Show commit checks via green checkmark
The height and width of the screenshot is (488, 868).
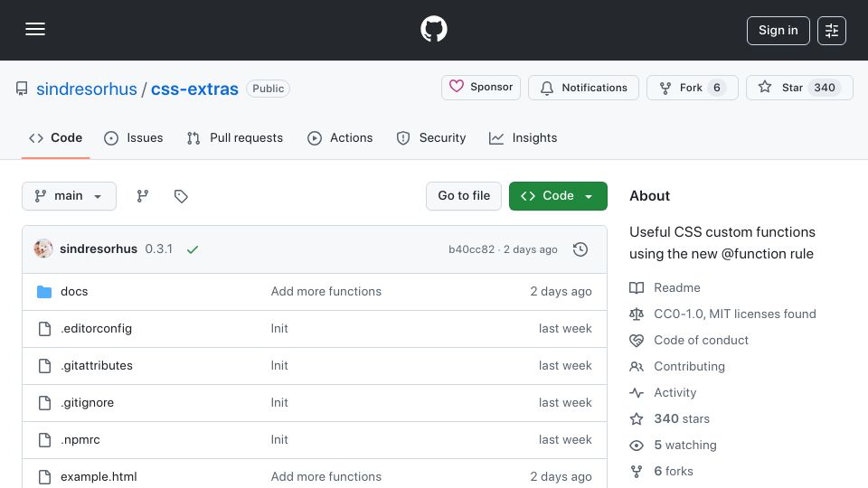coord(193,249)
